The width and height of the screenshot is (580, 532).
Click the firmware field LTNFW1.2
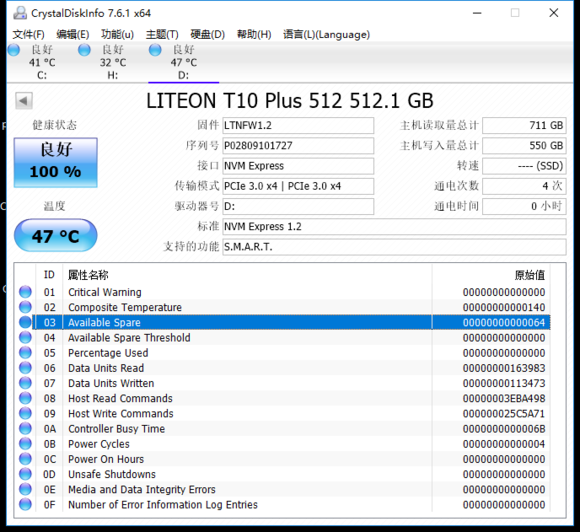tap(298, 125)
